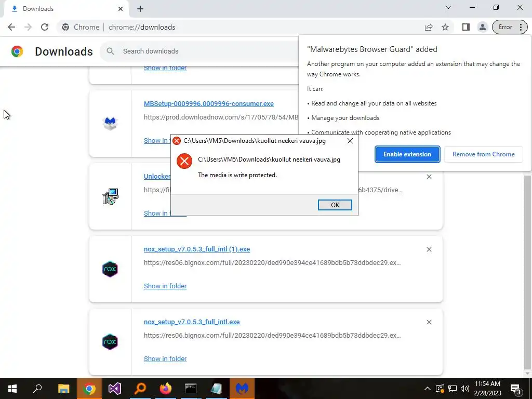The height and width of the screenshot is (399, 532).
Task: Click the Nox icon for nox_setup (1).exe
Action: (x=110, y=269)
